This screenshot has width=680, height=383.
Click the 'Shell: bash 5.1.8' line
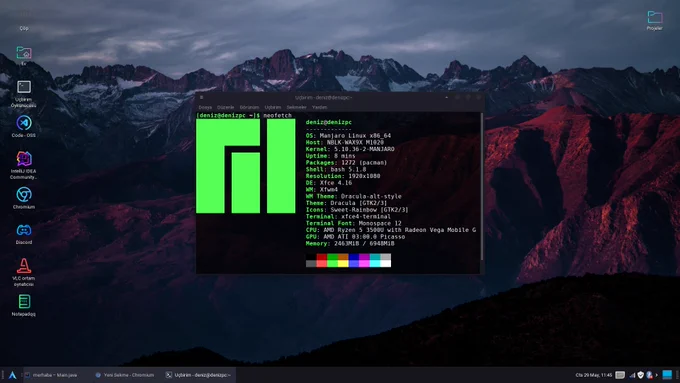click(x=336, y=170)
